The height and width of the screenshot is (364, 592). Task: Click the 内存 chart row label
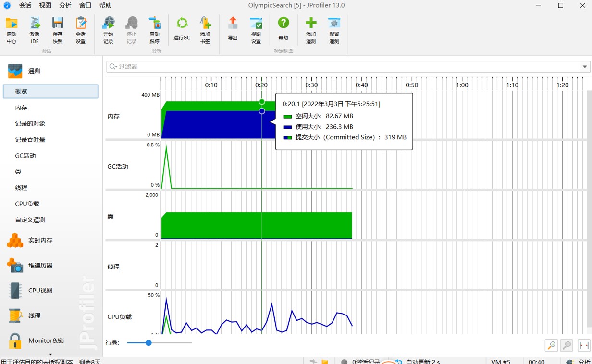tap(113, 116)
